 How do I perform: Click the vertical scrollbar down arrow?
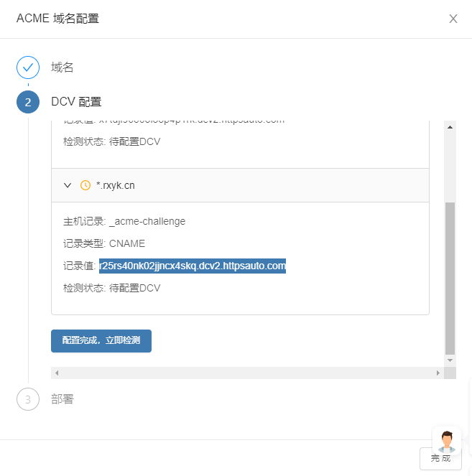click(450, 360)
